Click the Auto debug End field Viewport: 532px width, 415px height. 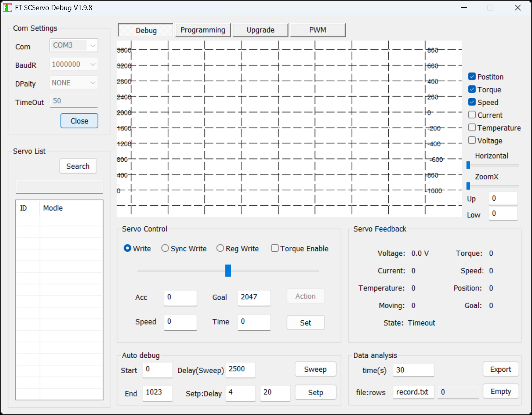click(x=157, y=393)
